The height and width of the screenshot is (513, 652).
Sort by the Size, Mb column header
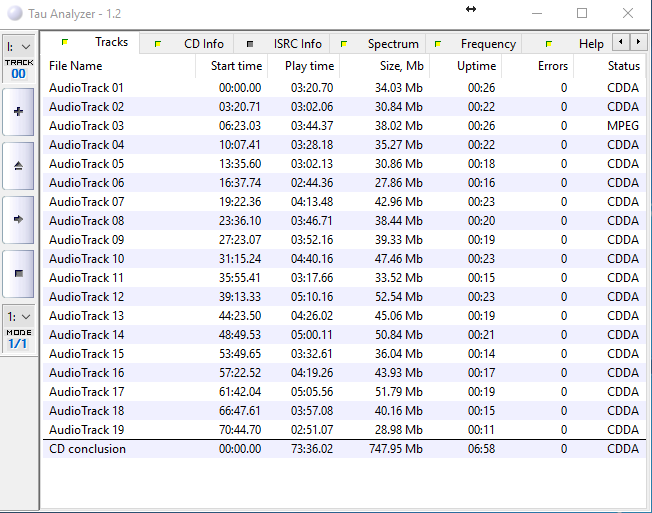click(x=384, y=66)
